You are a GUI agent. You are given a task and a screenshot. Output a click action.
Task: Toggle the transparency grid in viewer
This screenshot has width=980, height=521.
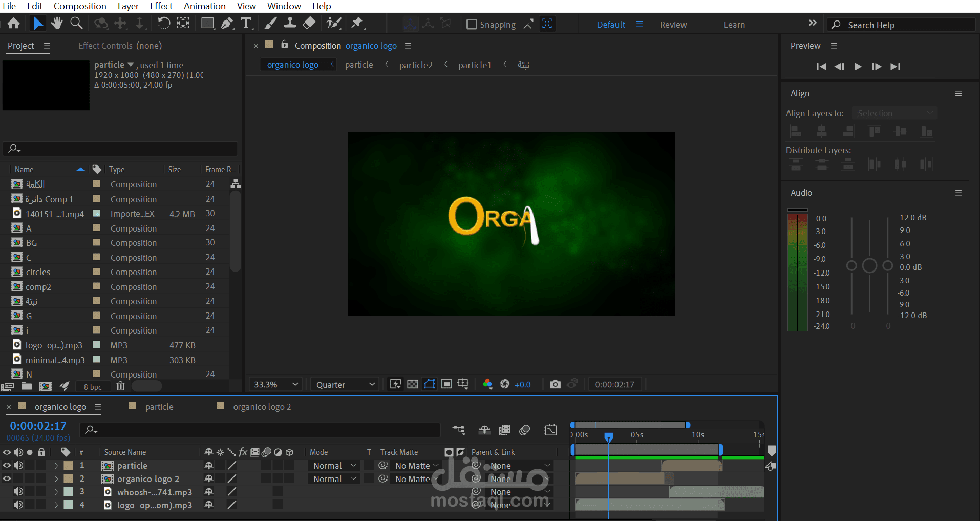[x=413, y=384]
